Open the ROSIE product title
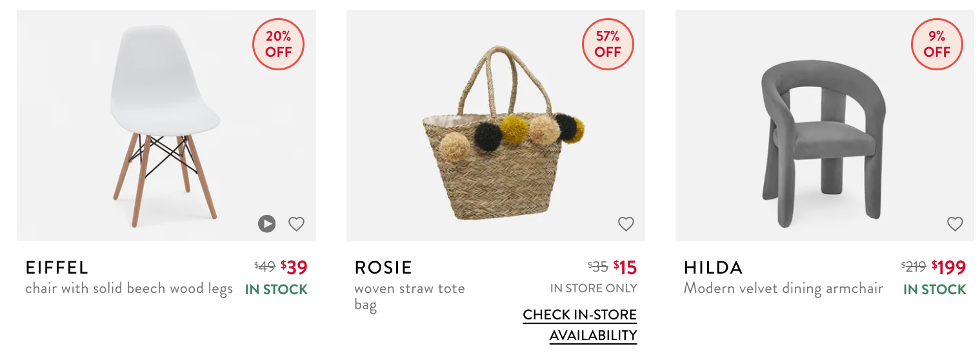980x362 pixels. 383,267
